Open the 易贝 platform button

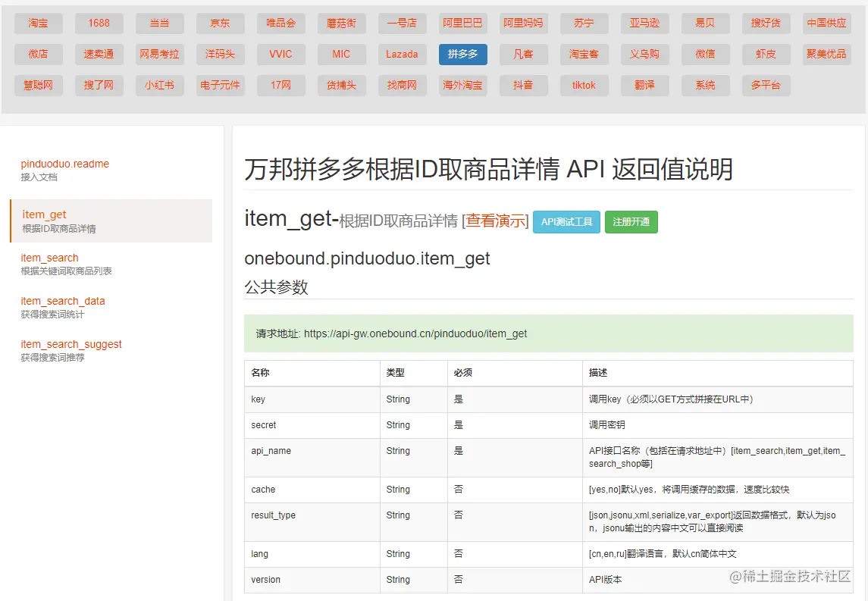[x=705, y=23]
